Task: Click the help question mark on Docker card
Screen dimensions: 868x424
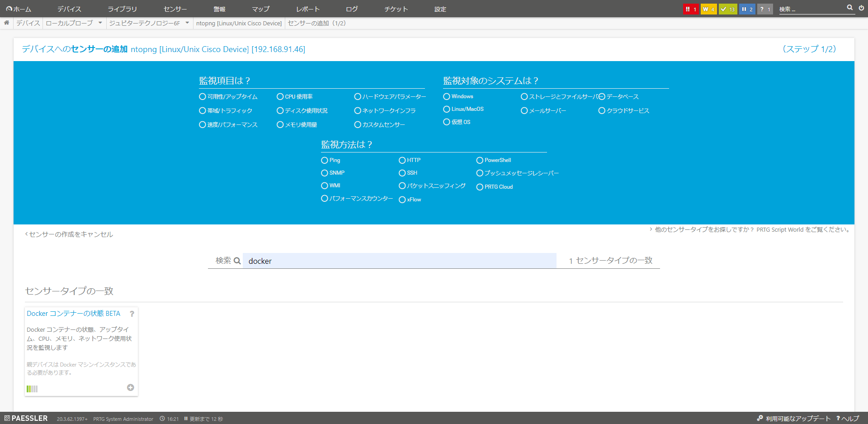Action: click(132, 314)
